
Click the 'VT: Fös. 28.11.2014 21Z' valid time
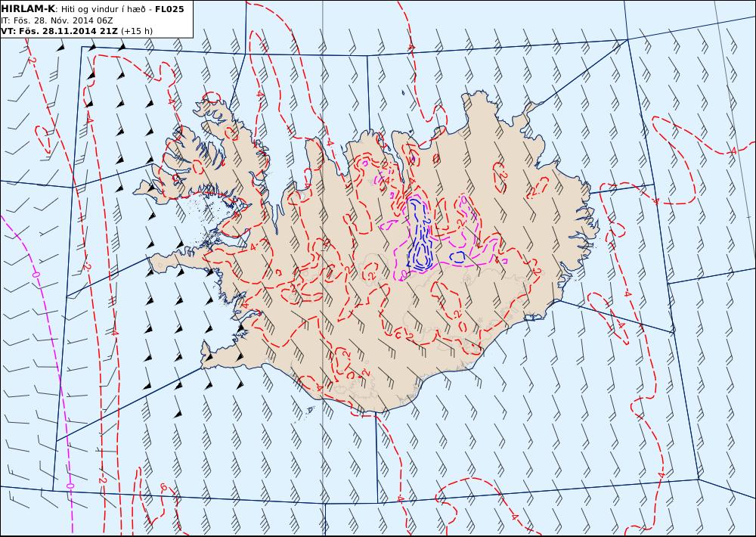coord(59,31)
